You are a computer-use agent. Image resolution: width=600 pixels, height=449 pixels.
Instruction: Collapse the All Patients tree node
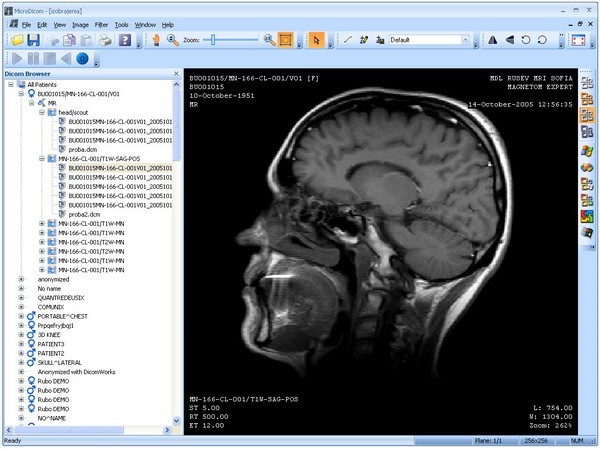(x=11, y=84)
